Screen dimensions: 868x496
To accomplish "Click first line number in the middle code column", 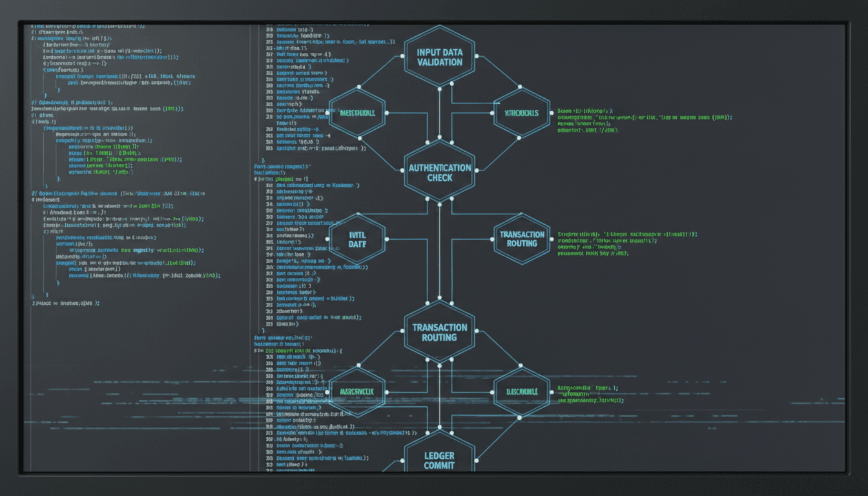I will 269,30.
